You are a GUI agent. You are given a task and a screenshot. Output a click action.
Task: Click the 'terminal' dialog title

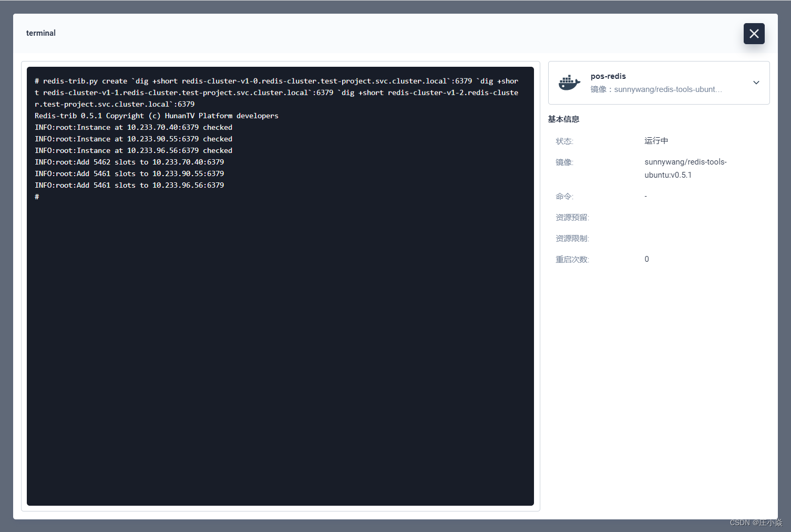tap(41, 33)
